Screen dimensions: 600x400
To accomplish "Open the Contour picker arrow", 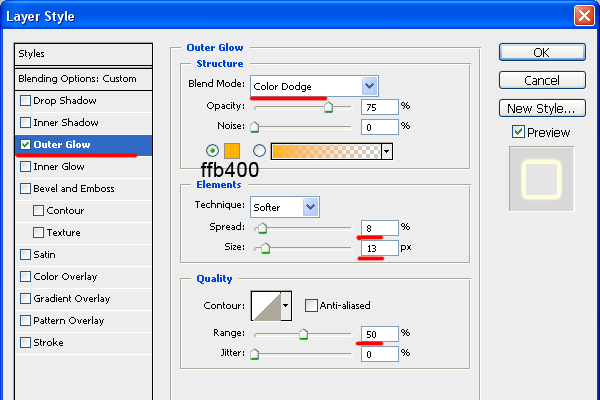I will click(286, 305).
